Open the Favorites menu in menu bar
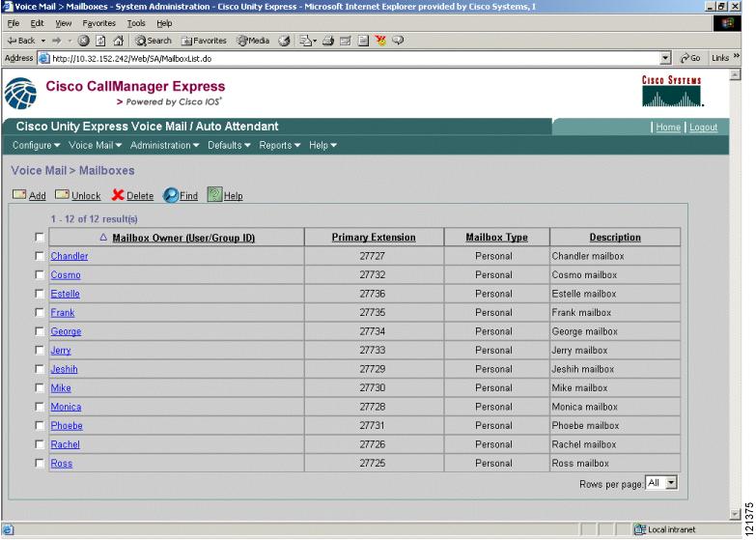Viewport: 756px width, 540px height. tap(98, 23)
